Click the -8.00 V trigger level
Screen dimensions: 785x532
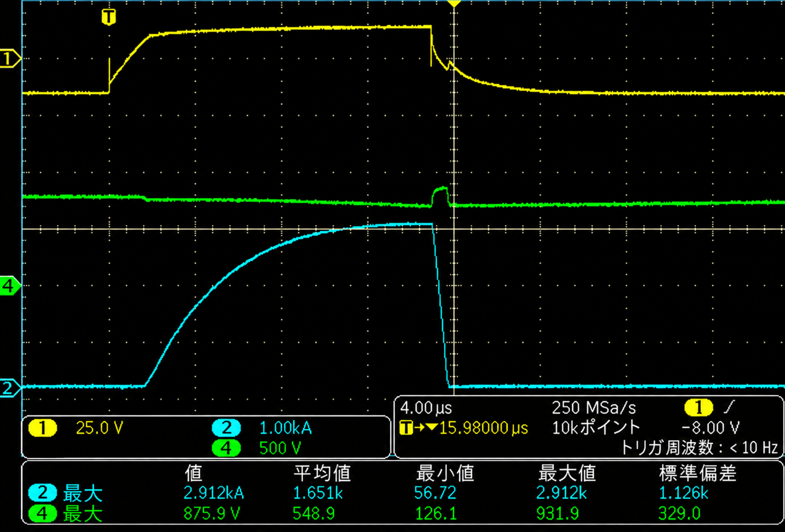710,428
